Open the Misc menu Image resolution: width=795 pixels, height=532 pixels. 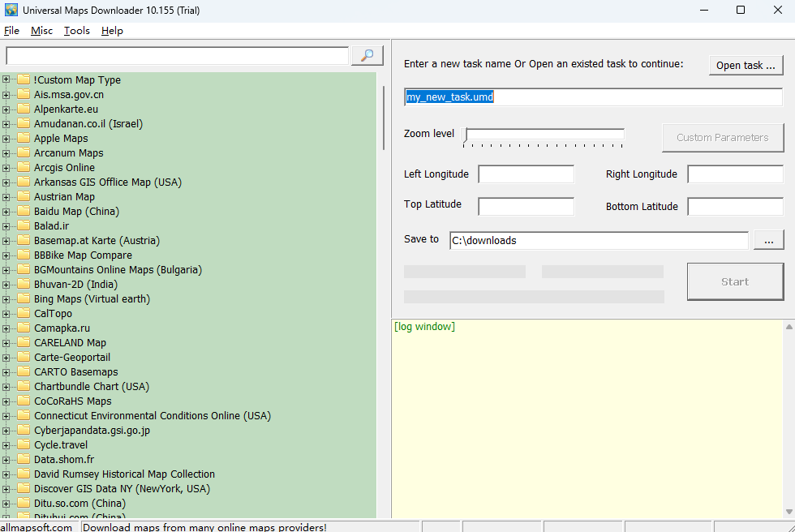[41, 30]
